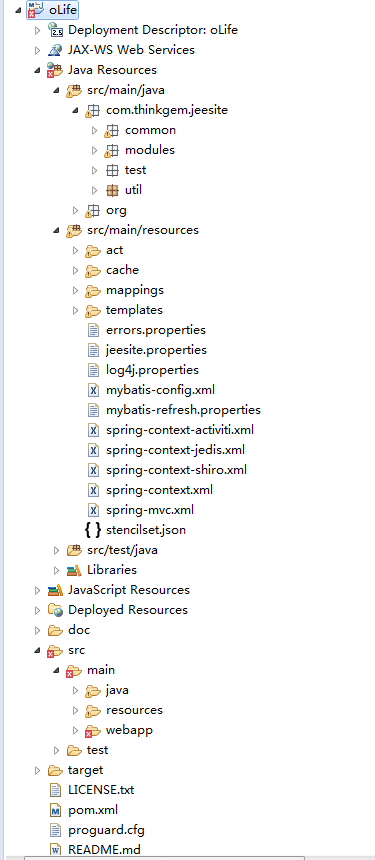Image resolution: width=375 pixels, height=860 pixels.
Task: Expand the test folder under src
Action: 56,750
